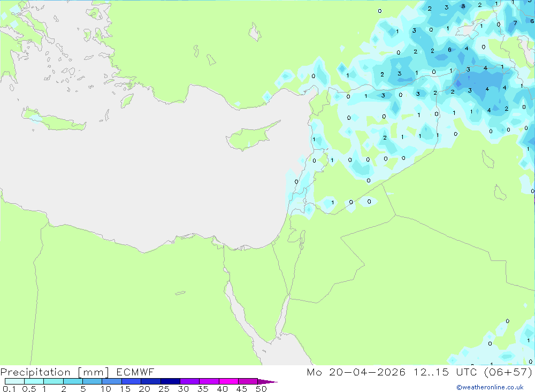Click the '0.5' legend scale label
Image resolution: width=535 pixels, height=392 pixels.
(29, 389)
